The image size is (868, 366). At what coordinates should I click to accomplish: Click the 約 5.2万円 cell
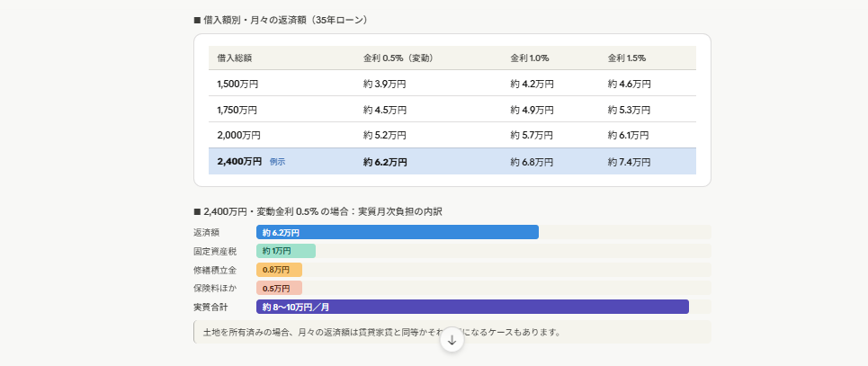[x=385, y=135]
